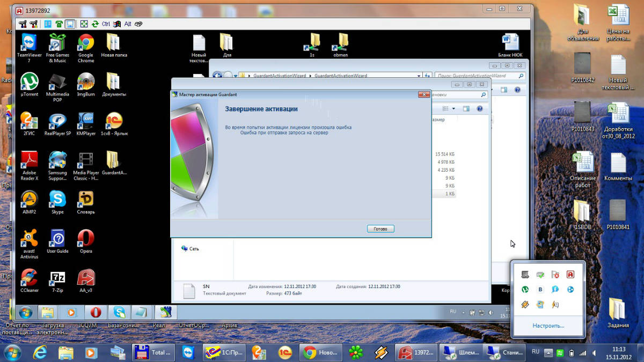644x362 pixels.
Task: Open the Задания folder on desktop
Action: (618, 314)
